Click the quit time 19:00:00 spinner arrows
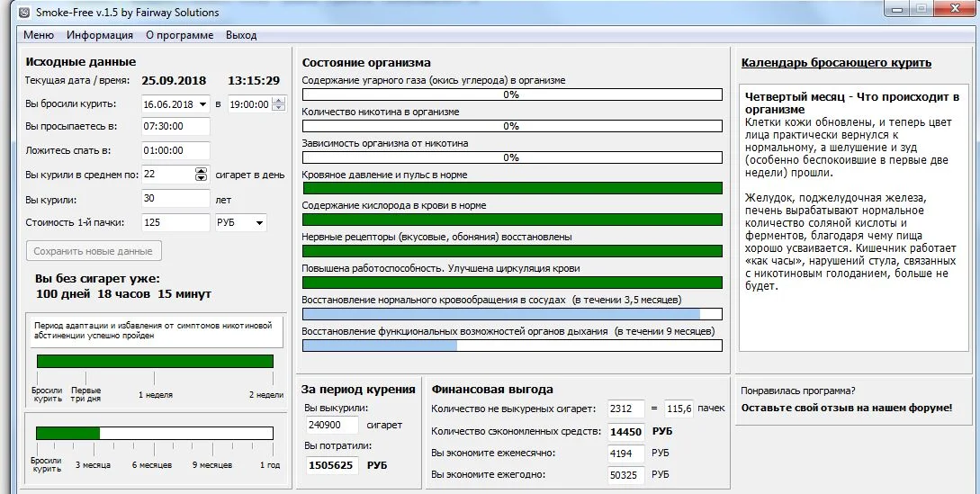Image resolution: width=980 pixels, height=494 pixels. 279,104
